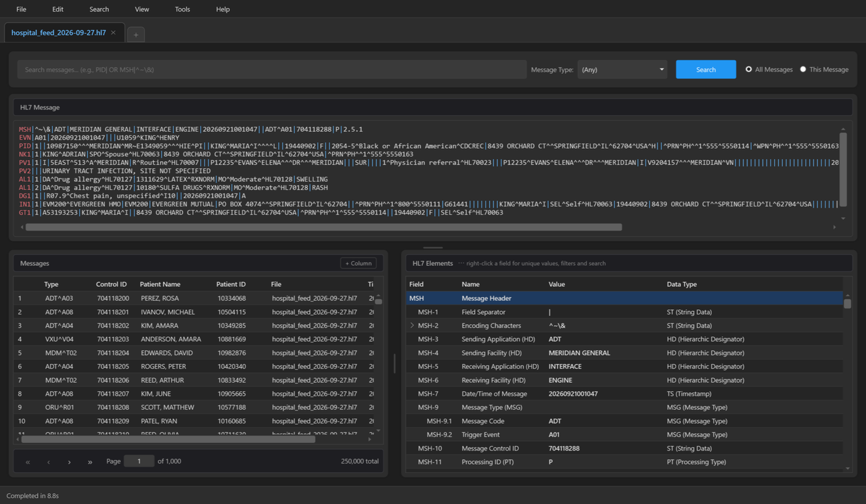
Task: Select the MSH Message Header row
Action: [624, 298]
